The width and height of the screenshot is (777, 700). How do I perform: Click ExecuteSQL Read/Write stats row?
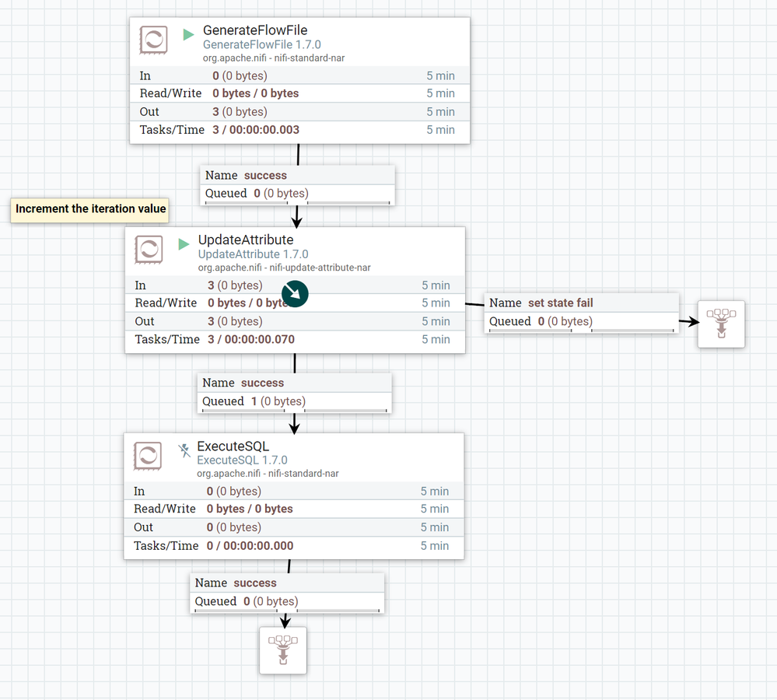coord(294,509)
